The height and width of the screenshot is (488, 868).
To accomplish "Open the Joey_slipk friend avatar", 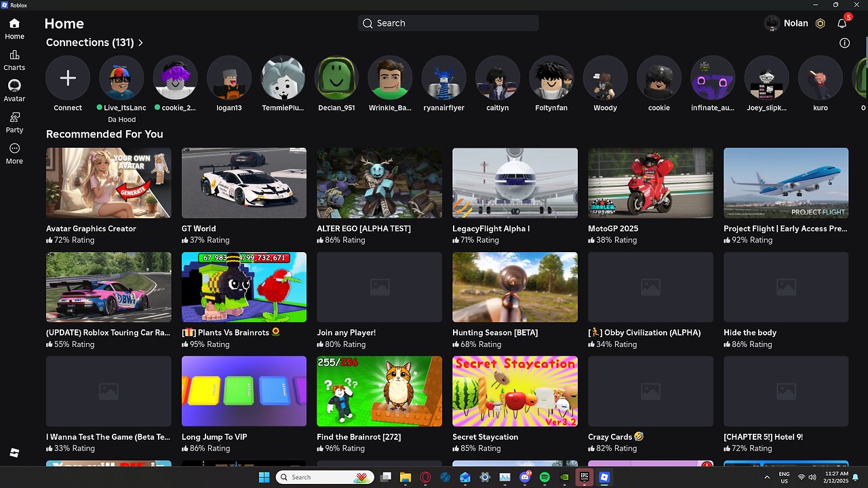I will click(x=766, y=78).
